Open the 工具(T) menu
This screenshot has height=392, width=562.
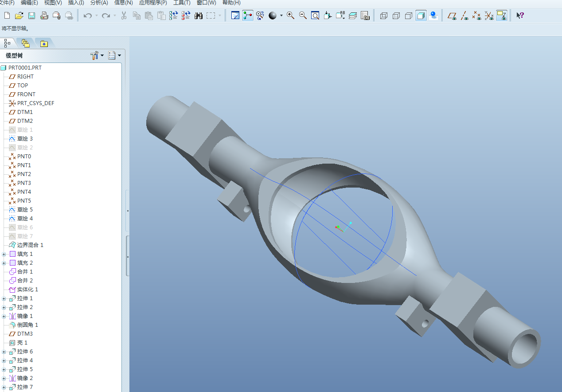click(182, 3)
